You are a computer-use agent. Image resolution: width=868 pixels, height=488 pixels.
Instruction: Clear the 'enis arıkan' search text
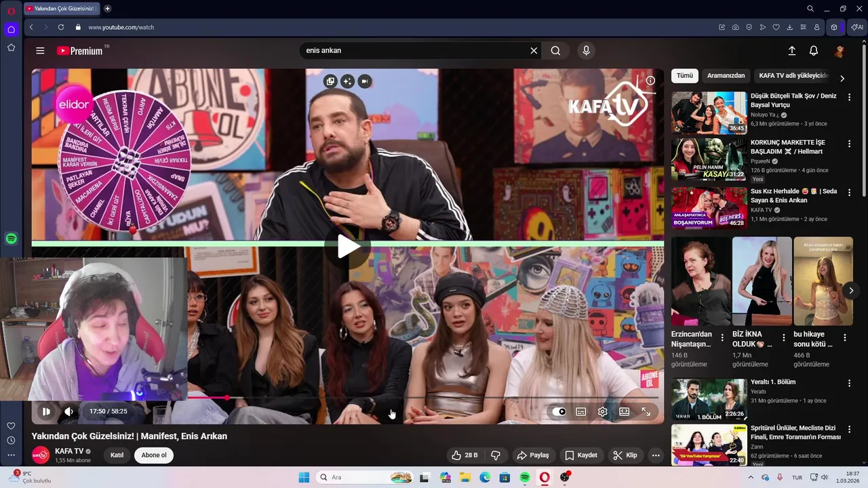tap(534, 51)
